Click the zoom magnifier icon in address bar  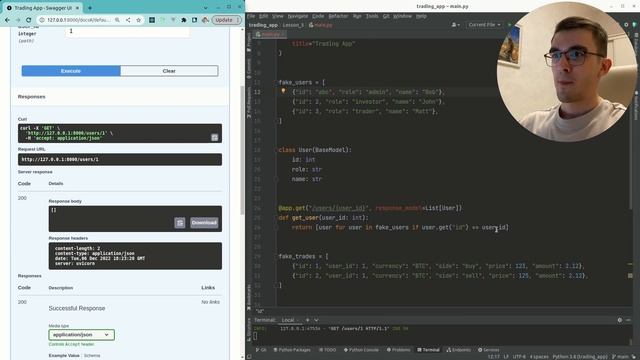point(117,20)
